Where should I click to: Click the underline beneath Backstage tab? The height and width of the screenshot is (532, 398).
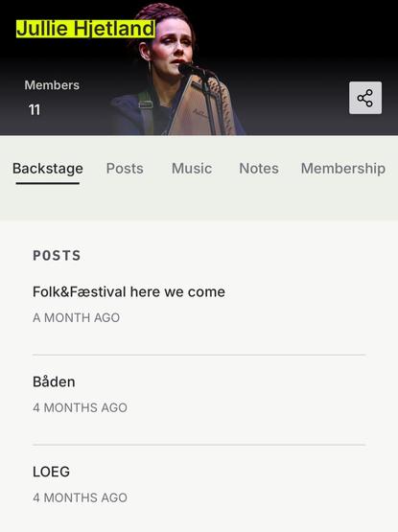coord(48,183)
